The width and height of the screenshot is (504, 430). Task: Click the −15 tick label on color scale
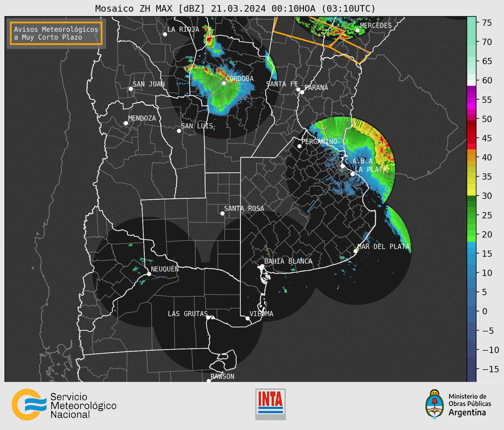490,369
